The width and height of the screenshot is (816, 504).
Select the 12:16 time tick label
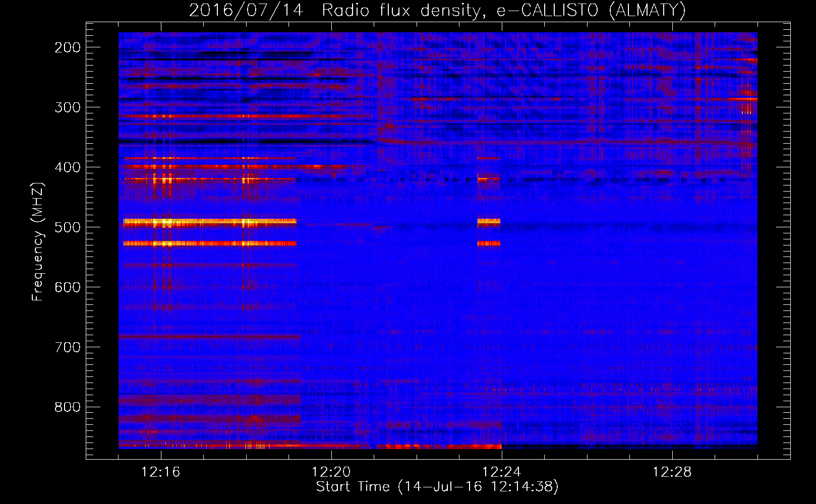click(161, 472)
